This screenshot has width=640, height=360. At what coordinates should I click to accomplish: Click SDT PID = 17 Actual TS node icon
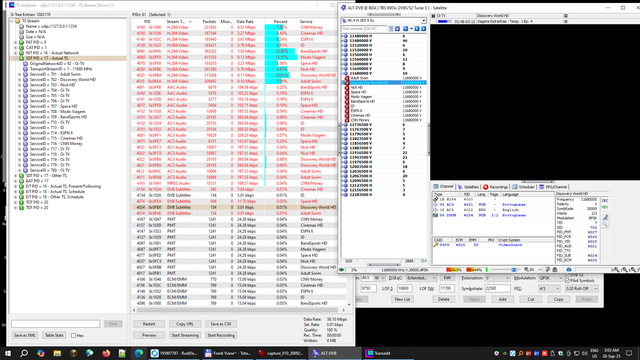pyautogui.click(x=22, y=58)
